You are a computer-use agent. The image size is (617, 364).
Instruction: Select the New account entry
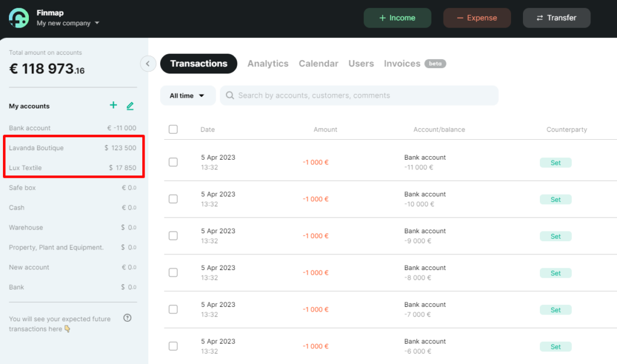tap(73, 267)
